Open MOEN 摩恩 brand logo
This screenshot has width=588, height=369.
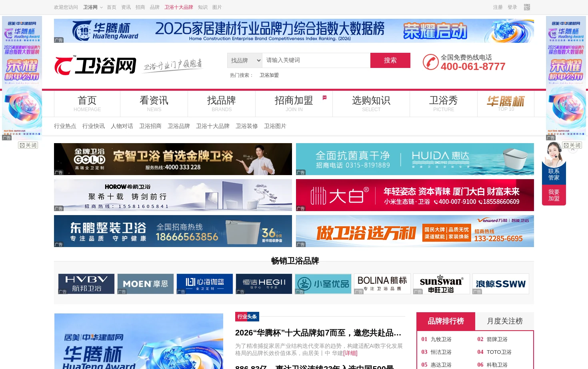pos(146,284)
